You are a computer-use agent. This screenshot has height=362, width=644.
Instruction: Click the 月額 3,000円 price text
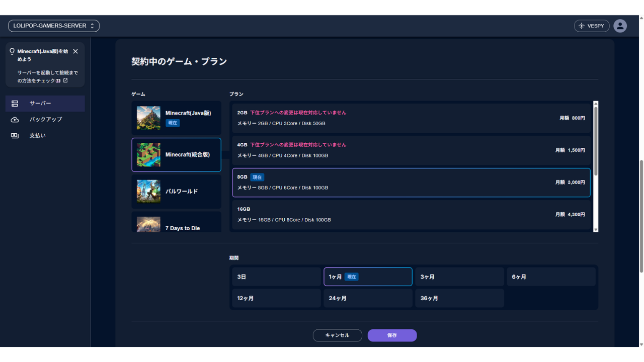(570, 183)
